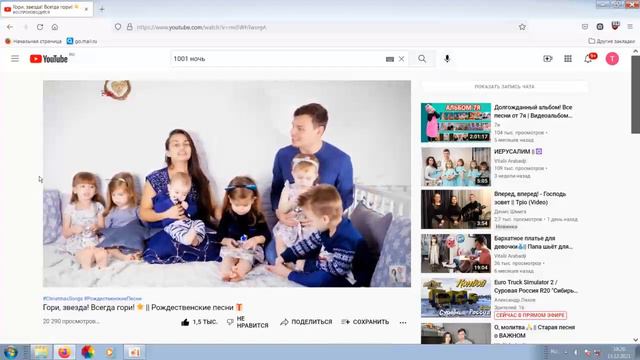Click the page vertical scrollbar
The width and height of the screenshot is (640, 360).
click(x=636, y=95)
